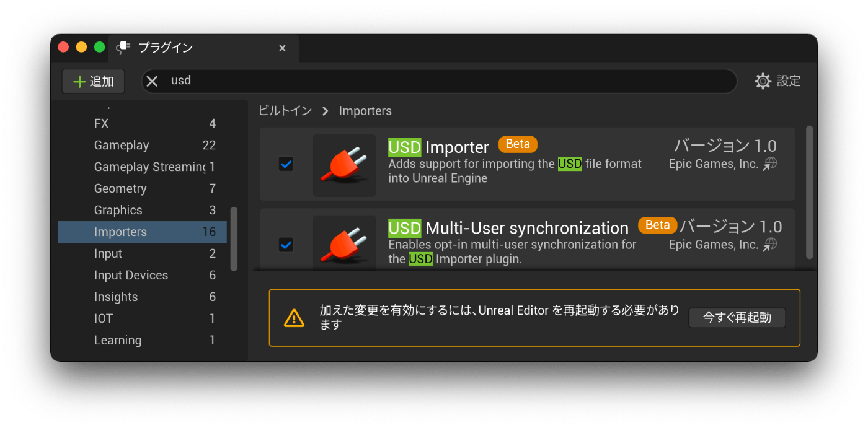The height and width of the screenshot is (428, 868).
Task: Click the breadcrumb chevron after ビルトイン
Action: (325, 111)
